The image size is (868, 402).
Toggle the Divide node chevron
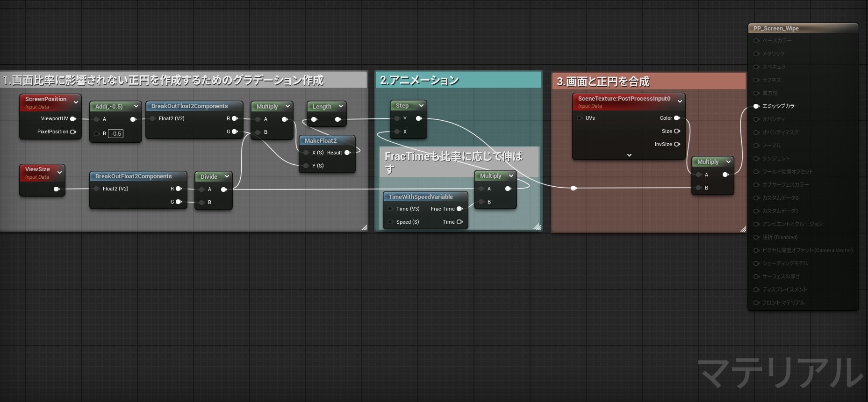[227, 176]
